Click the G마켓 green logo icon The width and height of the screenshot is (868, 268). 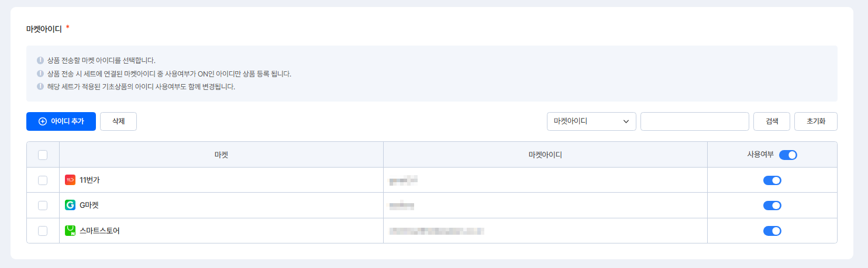tap(70, 206)
